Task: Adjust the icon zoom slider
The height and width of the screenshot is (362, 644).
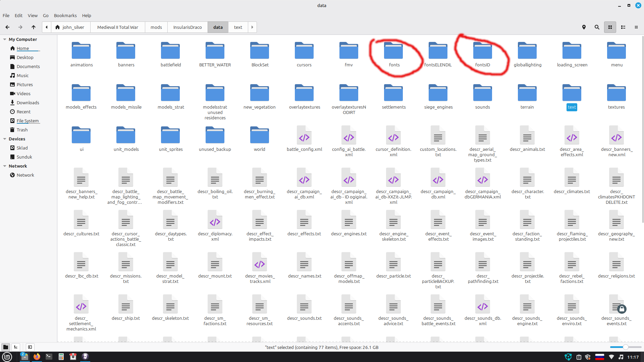Action: coord(625,347)
